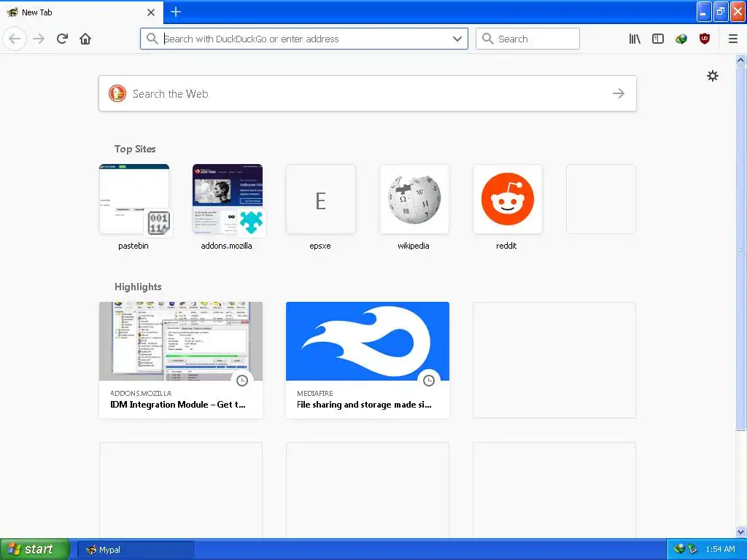Select the New Tab tab
This screenshot has height=560, width=747.
click(82, 12)
